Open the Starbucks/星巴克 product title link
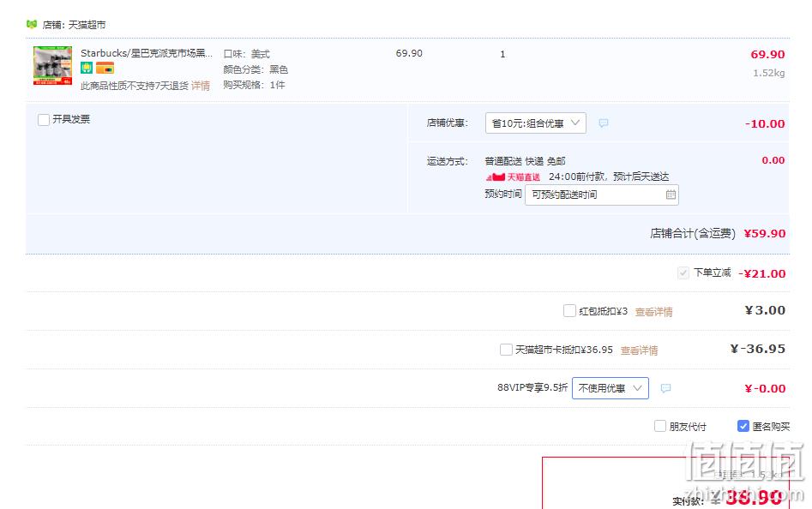 tap(147, 53)
